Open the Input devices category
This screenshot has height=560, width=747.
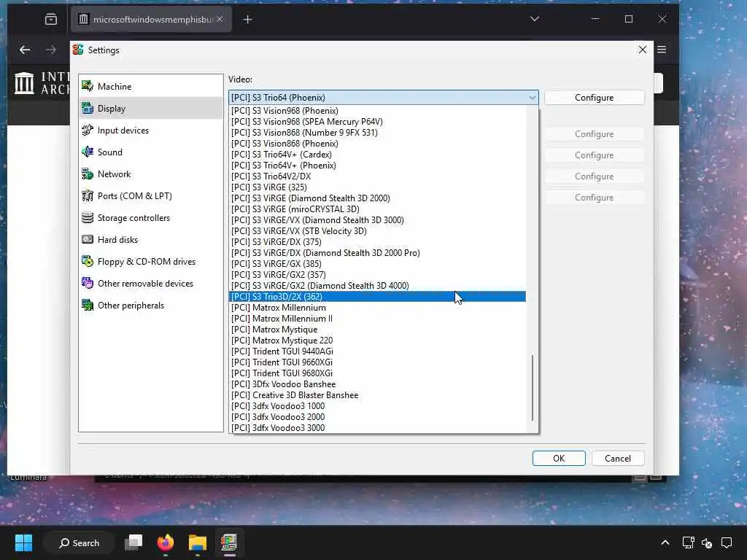coord(150,130)
